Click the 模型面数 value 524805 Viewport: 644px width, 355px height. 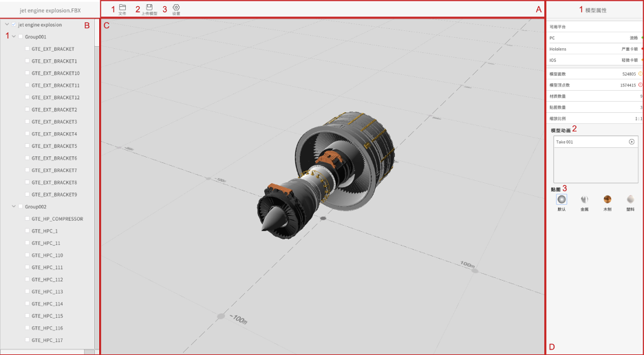click(x=629, y=74)
